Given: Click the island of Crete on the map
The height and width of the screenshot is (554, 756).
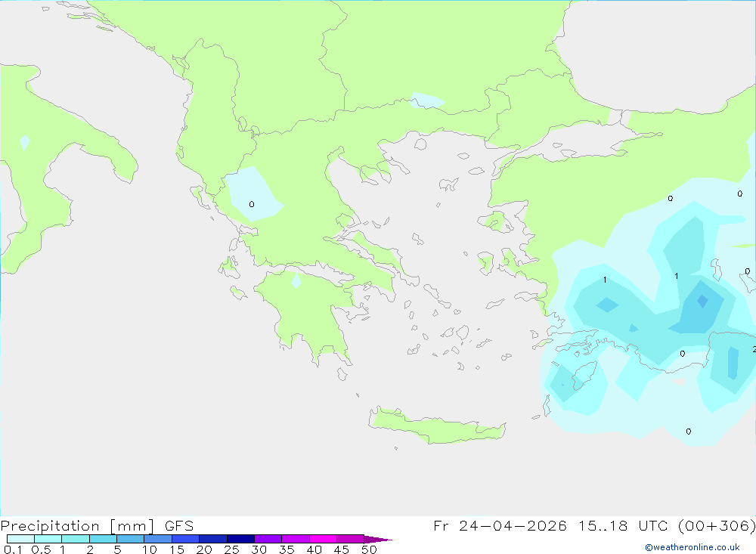Looking at the screenshot, I should [x=436, y=426].
